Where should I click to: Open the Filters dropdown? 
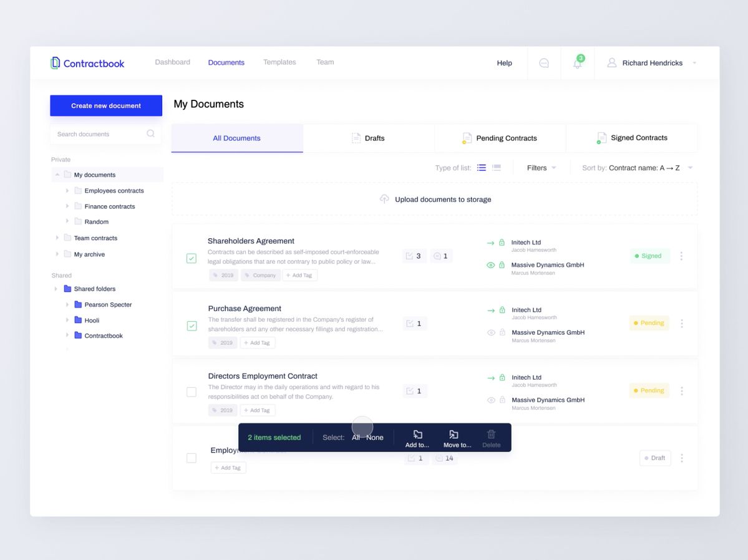click(540, 168)
